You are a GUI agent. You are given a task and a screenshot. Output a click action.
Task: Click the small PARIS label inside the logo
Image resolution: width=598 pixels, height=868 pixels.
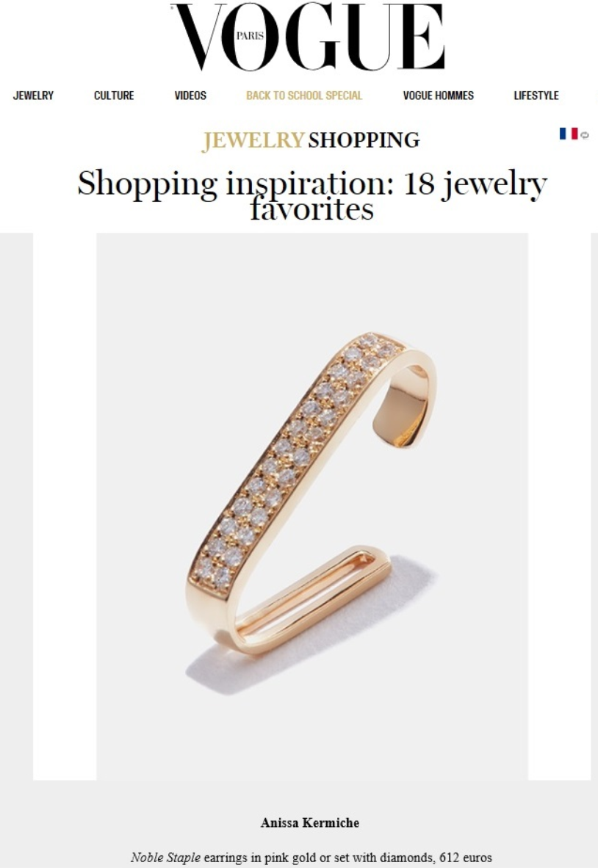(x=251, y=35)
